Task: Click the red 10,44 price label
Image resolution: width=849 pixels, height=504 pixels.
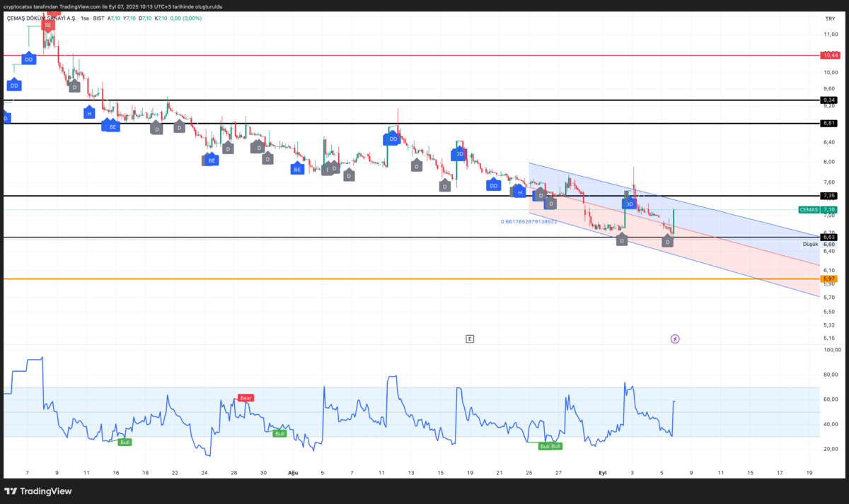Action: 829,55
